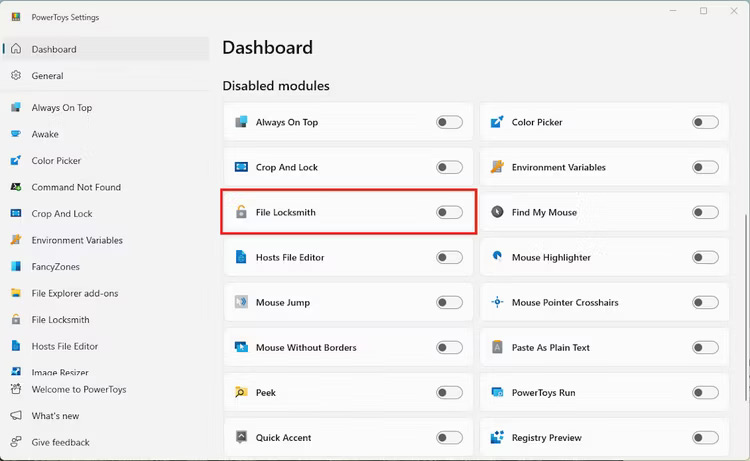Click the What's new megaphone icon
The width and height of the screenshot is (750, 461).
pyautogui.click(x=16, y=416)
